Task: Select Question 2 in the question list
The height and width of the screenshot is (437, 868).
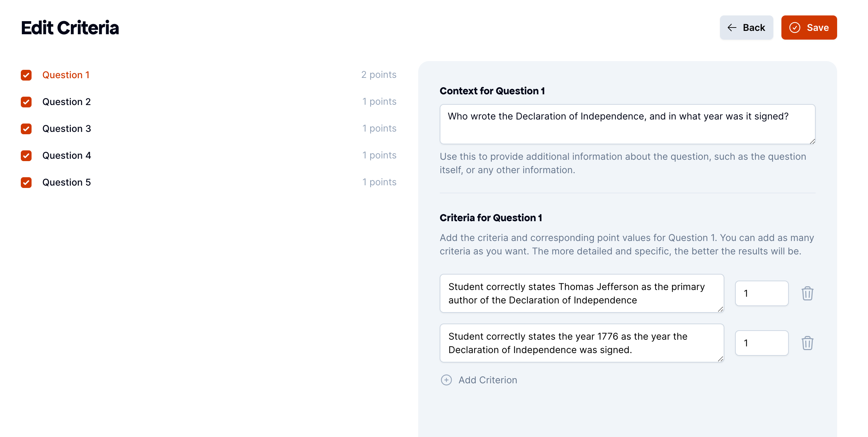Action: point(66,102)
